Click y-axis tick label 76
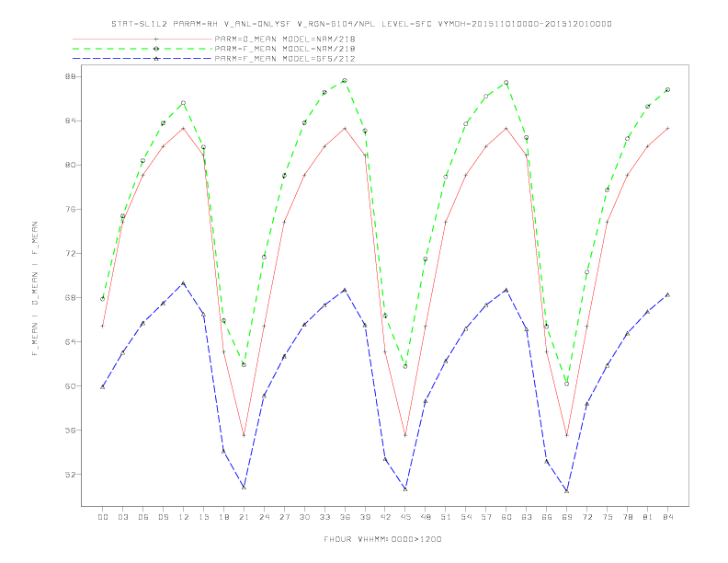Screen dimensions: 728x563 [x=70, y=209]
